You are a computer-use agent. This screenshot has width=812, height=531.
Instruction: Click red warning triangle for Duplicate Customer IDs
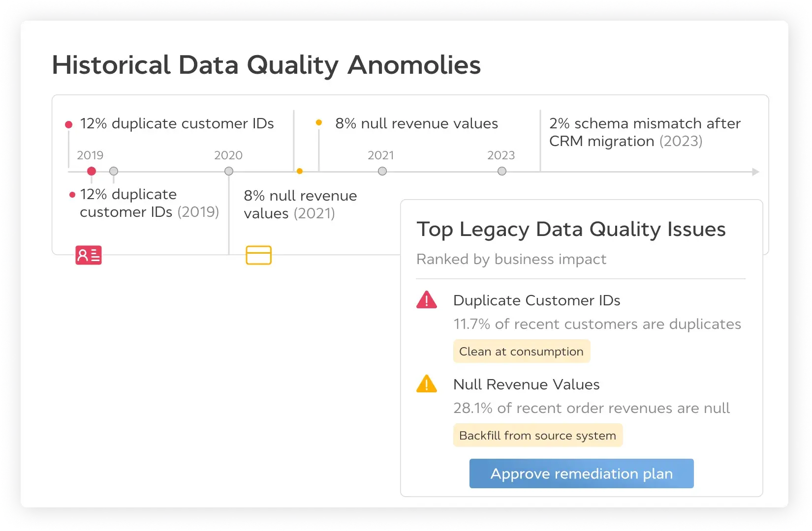[x=427, y=300]
